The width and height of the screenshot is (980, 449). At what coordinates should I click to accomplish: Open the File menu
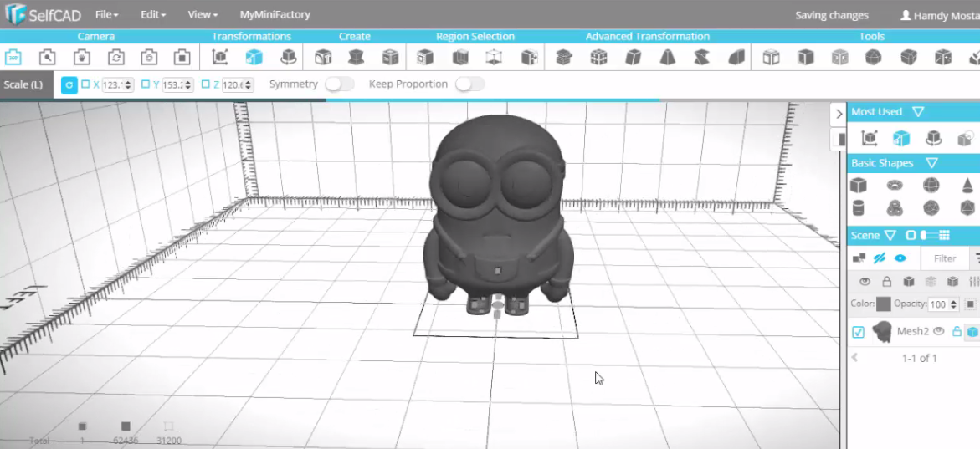(x=107, y=14)
